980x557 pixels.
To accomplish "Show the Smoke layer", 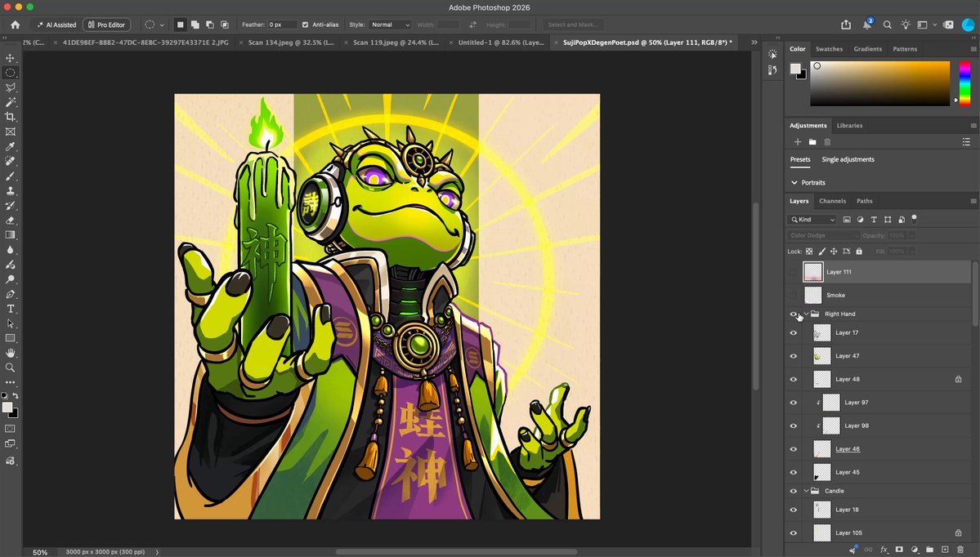I will pyautogui.click(x=794, y=296).
